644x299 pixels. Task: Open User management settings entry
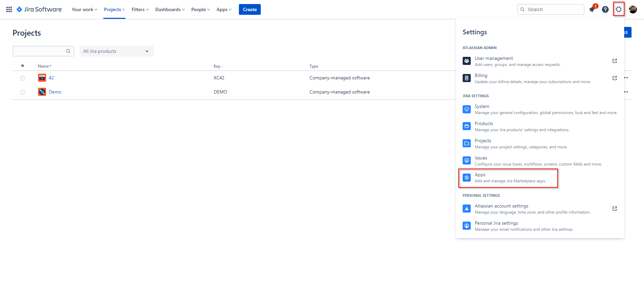(x=494, y=59)
